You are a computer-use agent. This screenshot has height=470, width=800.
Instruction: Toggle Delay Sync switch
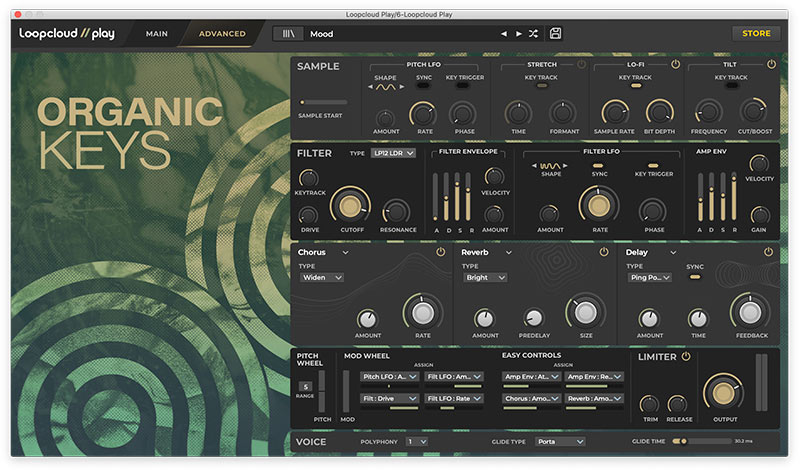coord(695,277)
